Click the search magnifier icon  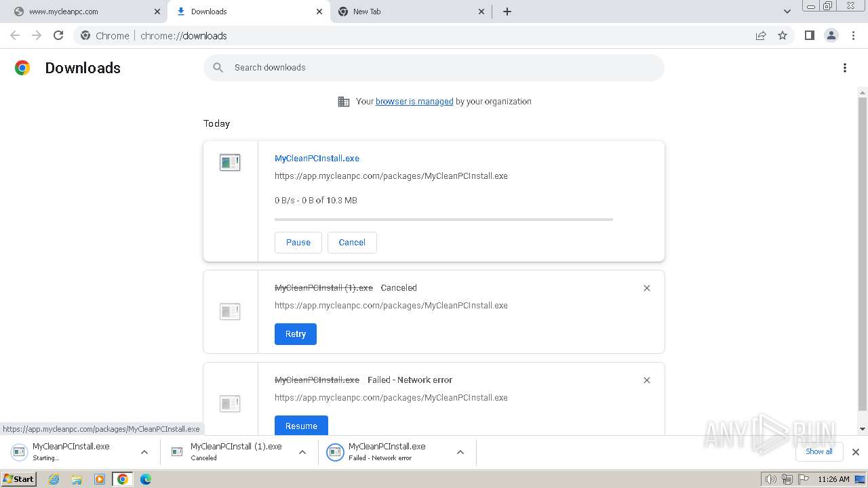(x=218, y=68)
